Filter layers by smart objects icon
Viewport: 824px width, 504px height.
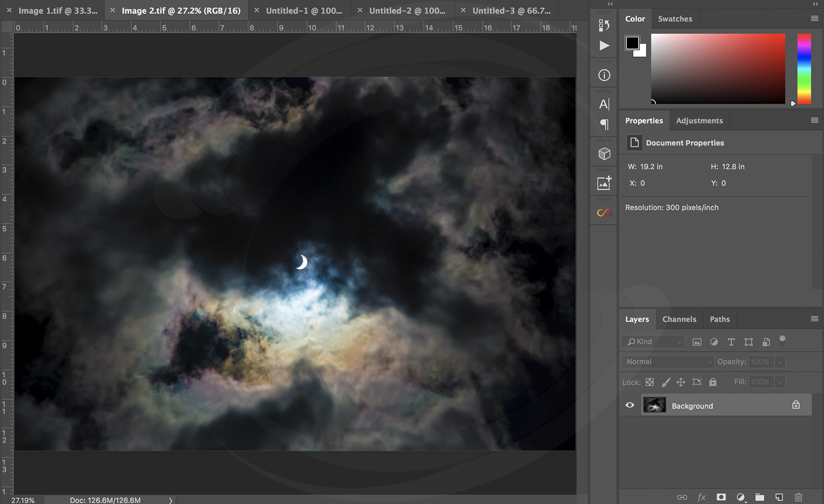click(766, 342)
